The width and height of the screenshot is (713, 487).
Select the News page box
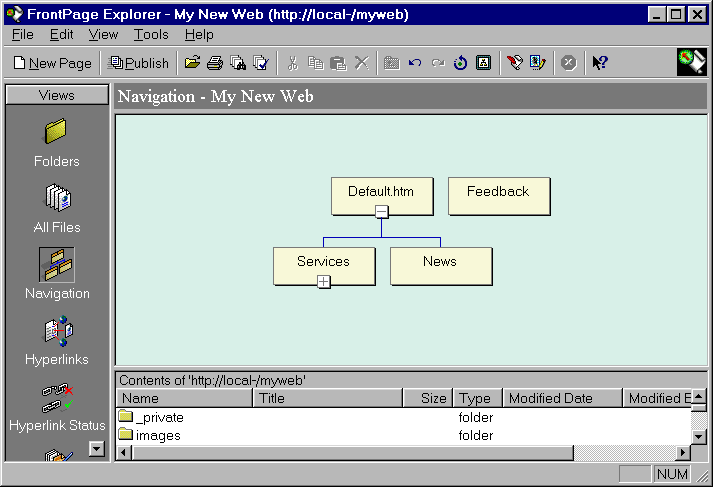point(441,266)
